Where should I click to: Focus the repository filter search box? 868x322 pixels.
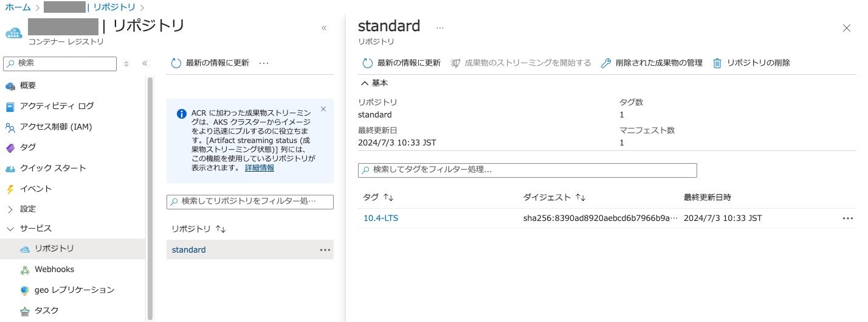[x=250, y=201]
